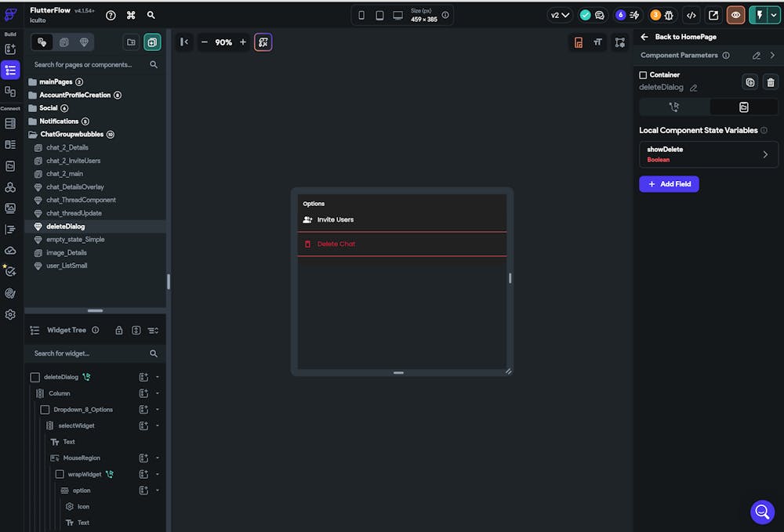Select the phone device size toggle
The height and width of the screenshot is (532, 784).
click(361, 15)
